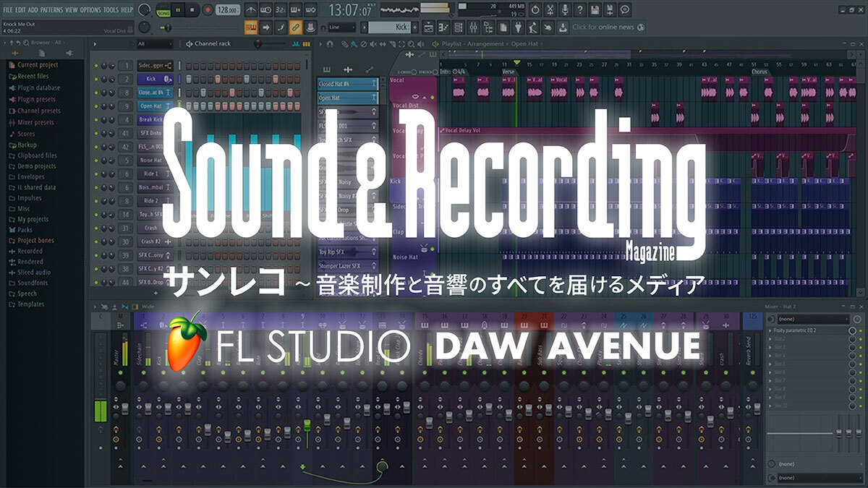
Task: Click the Kick channel name button
Action: pyautogui.click(x=156, y=78)
